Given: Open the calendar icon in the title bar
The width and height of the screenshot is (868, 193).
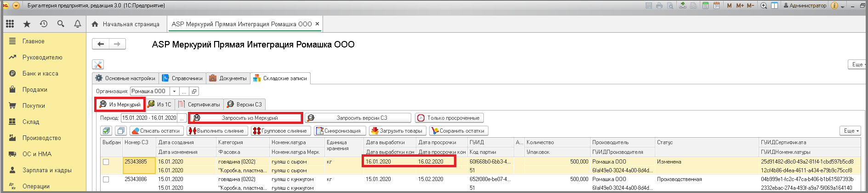Looking at the screenshot, I should [x=716, y=6].
